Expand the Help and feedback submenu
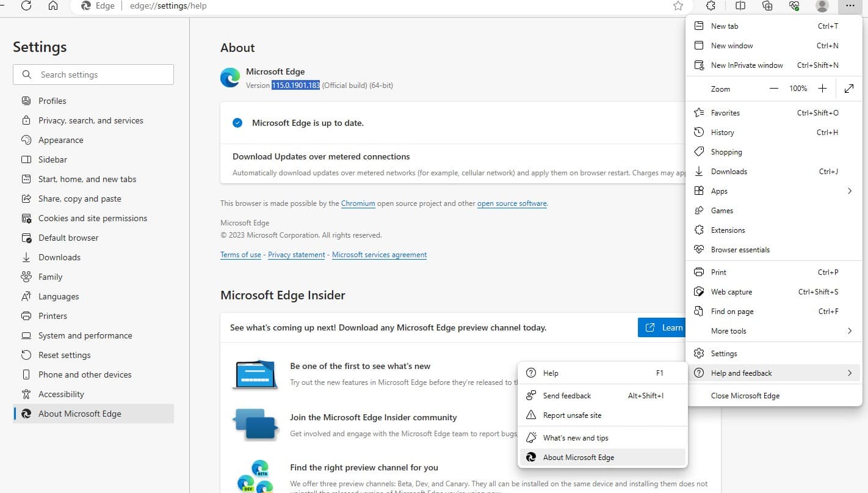 pyautogui.click(x=849, y=373)
